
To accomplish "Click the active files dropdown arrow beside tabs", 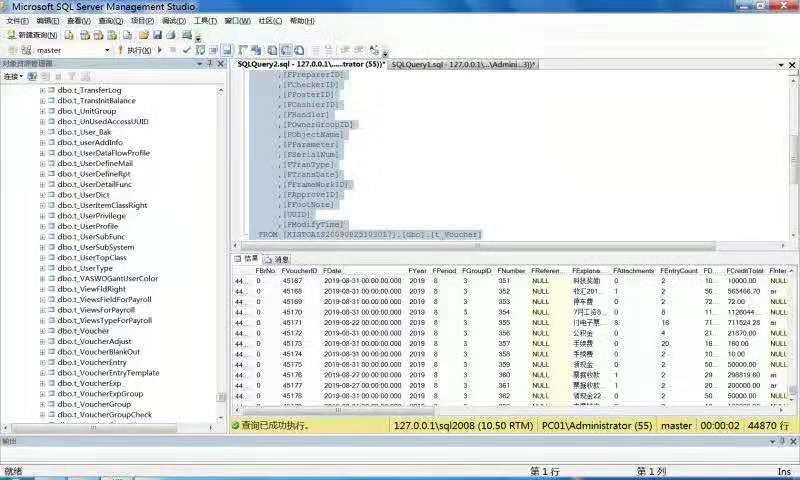I will point(781,65).
